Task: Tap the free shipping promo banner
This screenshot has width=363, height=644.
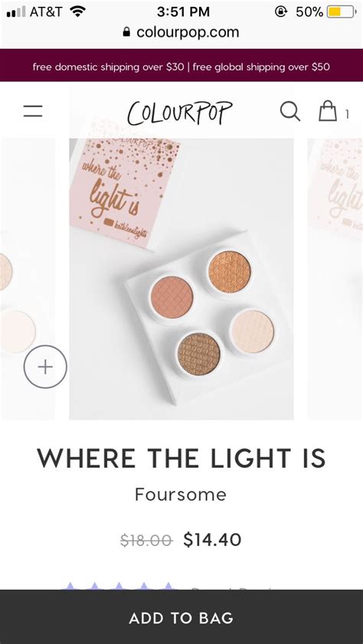Action: [181, 65]
